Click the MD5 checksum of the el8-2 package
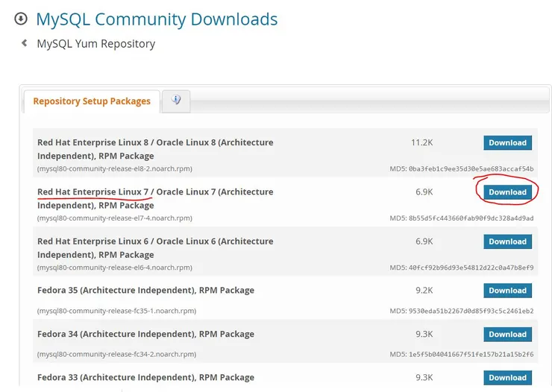Viewport: 552px width, 392px height. (462, 169)
